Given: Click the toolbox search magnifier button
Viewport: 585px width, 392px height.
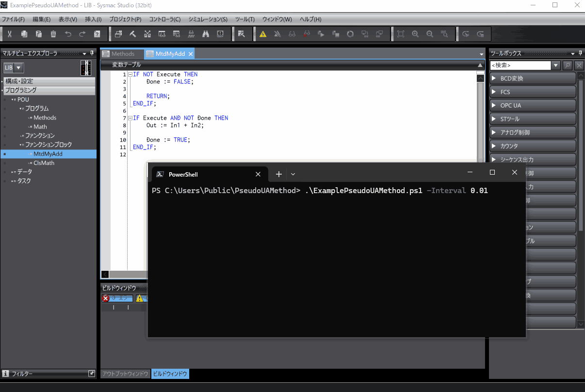Looking at the screenshot, I should (x=567, y=65).
